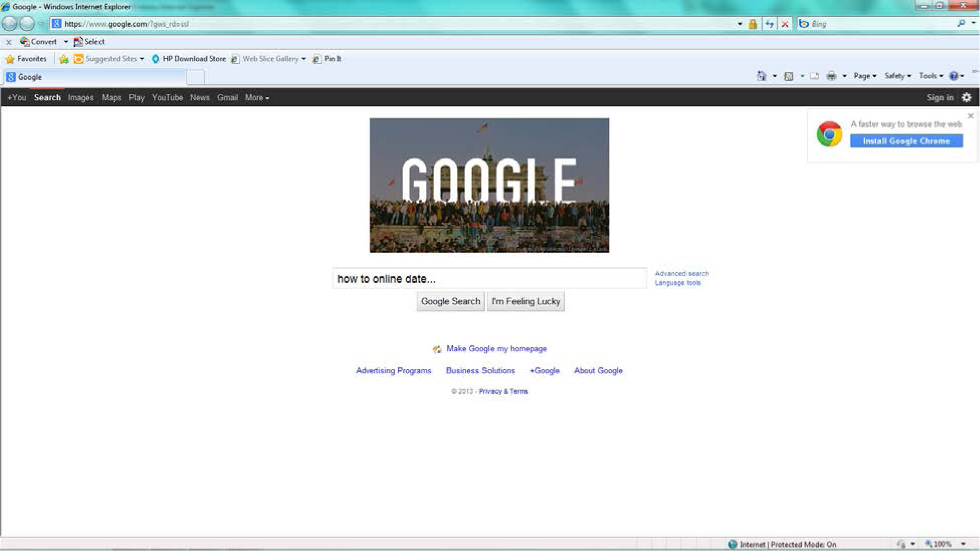Open the Images tab in Google bar
Viewport: 980px width, 551px height.
pyautogui.click(x=81, y=98)
